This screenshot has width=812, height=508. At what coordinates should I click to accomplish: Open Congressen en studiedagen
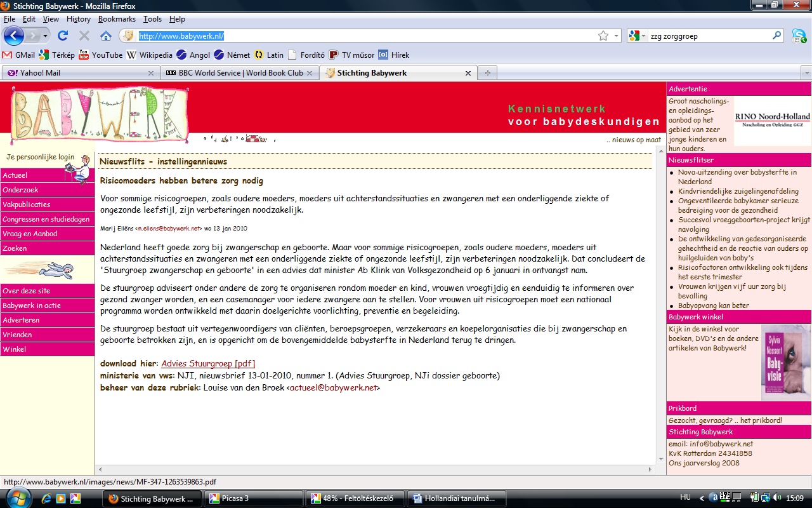[48, 219]
